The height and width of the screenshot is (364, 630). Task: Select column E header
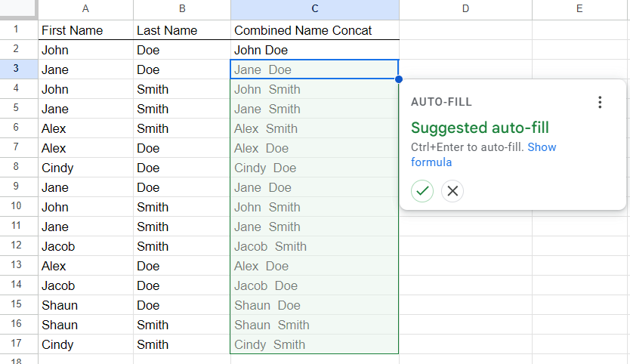click(579, 9)
